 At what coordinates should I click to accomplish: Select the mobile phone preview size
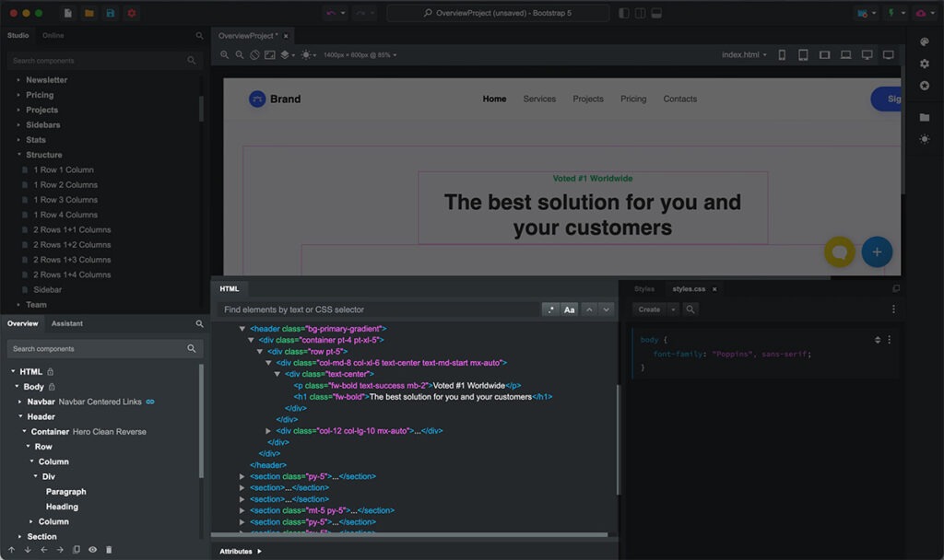782,55
